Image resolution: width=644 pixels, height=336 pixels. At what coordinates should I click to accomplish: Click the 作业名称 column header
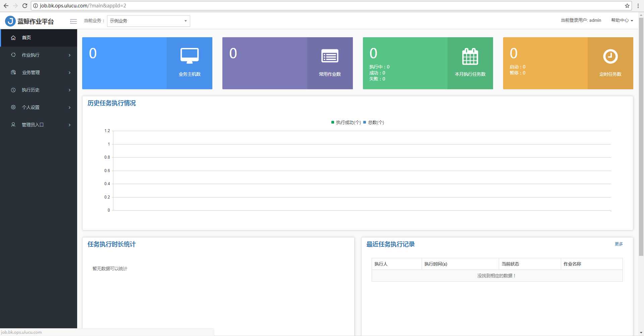click(x=592, y=264)
